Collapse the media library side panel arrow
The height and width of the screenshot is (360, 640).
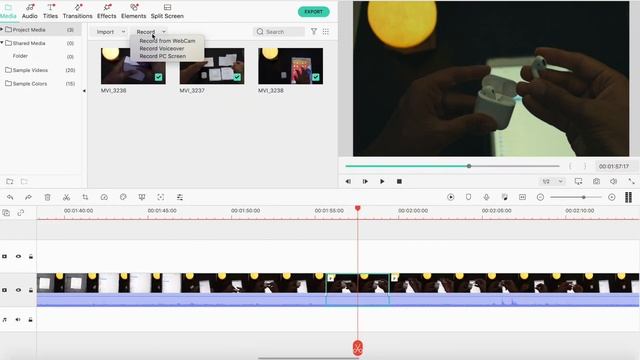click(x=84, y=91)
